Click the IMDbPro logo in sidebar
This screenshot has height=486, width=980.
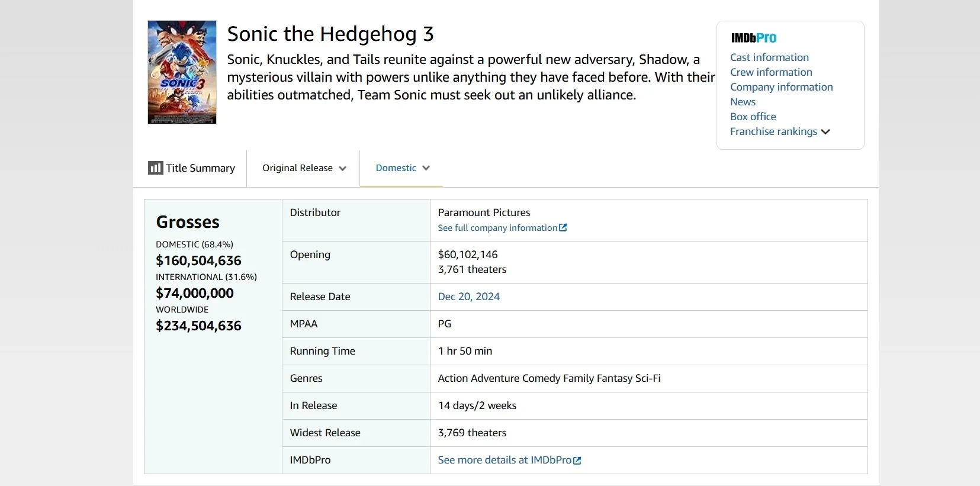click(x=754, y=38)
